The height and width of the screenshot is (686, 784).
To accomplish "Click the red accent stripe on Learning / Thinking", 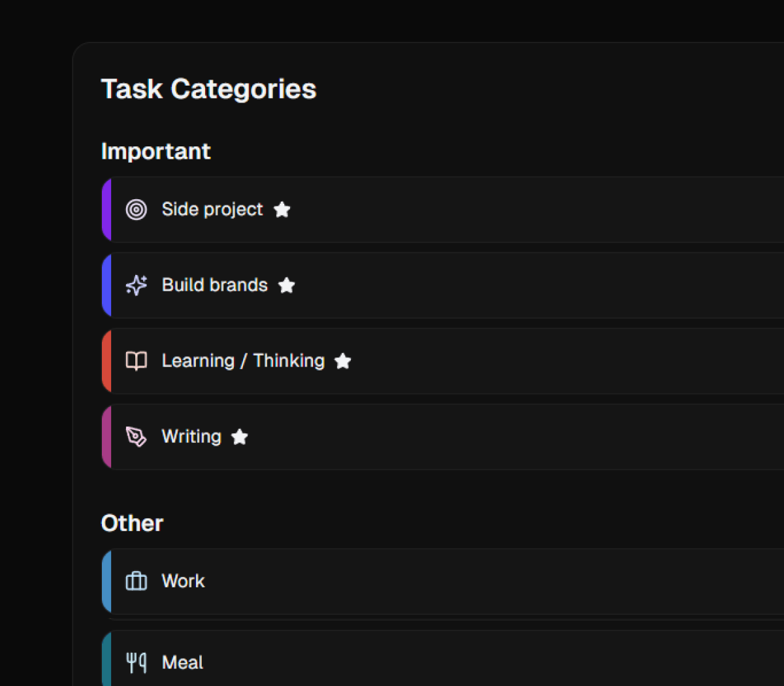I will 106,361.
